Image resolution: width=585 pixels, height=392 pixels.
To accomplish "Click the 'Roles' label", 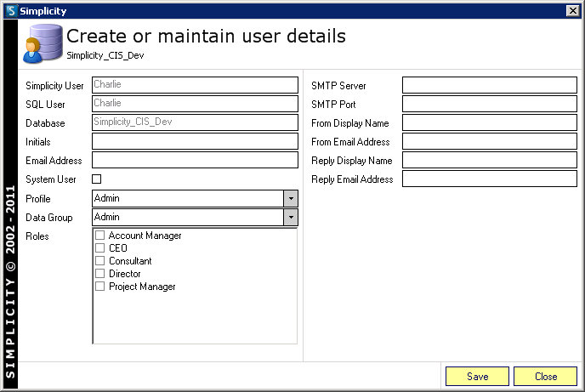I will (x=37, y=236).
